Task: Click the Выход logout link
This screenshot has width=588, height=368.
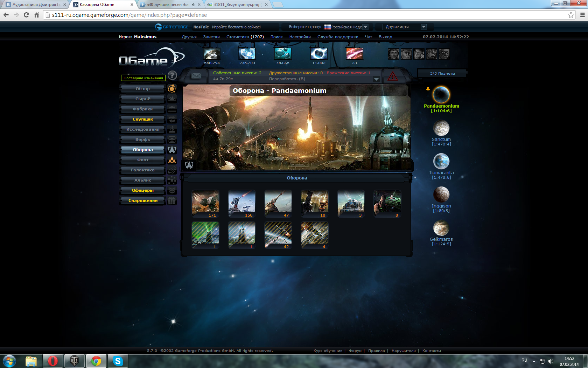Action: (385, 37)
